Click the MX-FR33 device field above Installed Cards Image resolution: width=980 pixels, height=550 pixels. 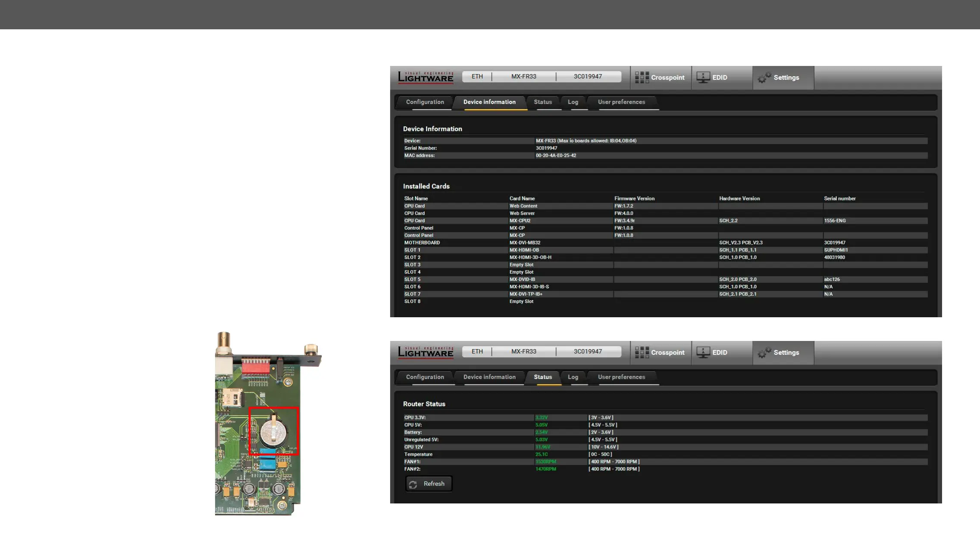click(x=523, y=77)
